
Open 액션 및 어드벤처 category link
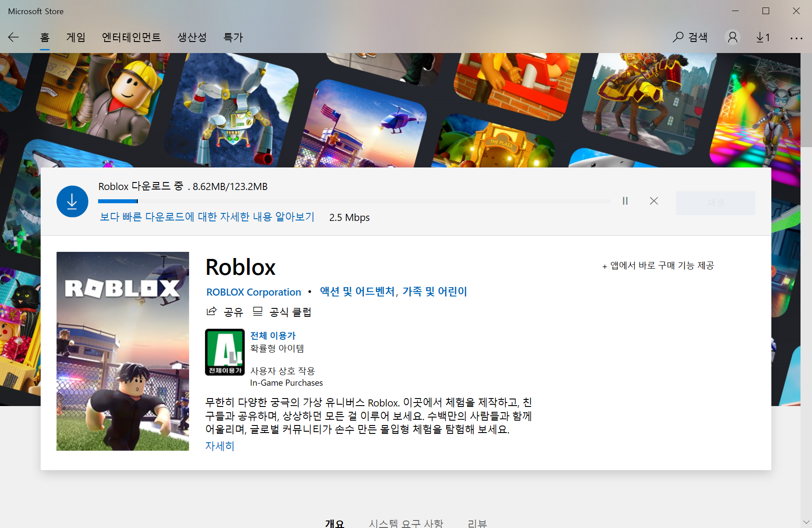357,292
